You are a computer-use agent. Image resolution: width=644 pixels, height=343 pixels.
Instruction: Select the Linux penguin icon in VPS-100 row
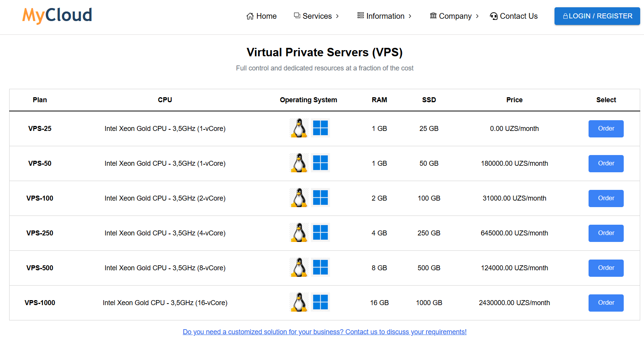pyautogui.click(x=299, y=198)
